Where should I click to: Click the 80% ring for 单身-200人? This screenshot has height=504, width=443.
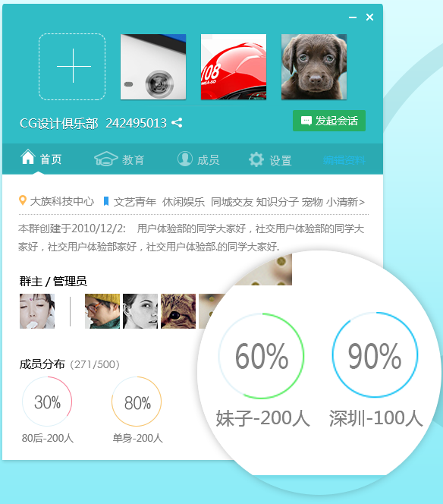[137, 402]
